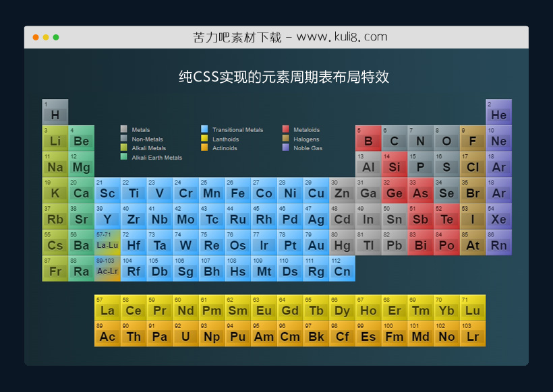Click the Lanthoids yellow color swatch

tap(204, 139)
